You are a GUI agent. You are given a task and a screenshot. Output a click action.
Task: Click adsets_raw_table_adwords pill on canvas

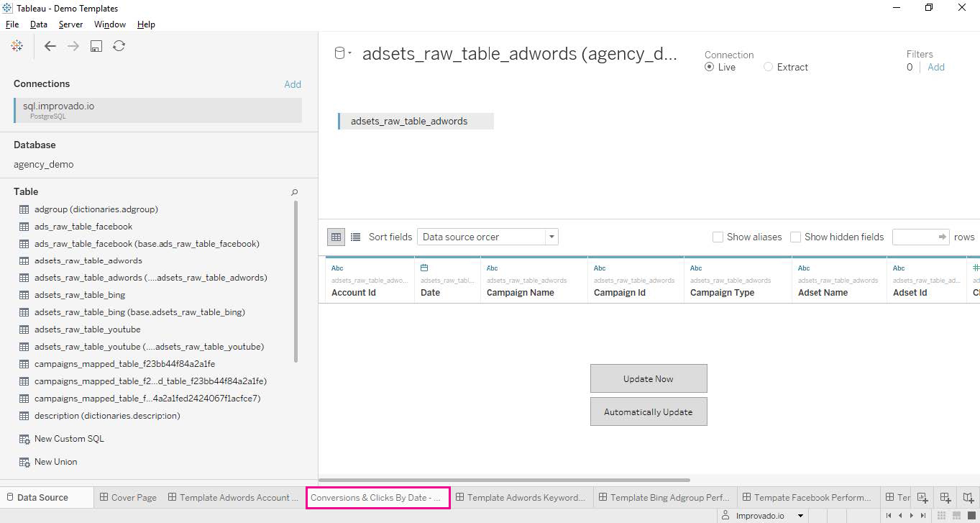point(416,121)
